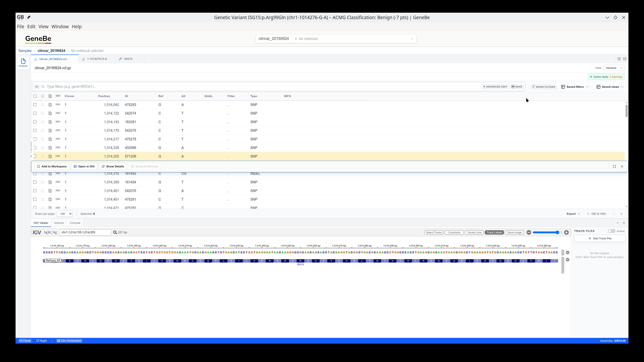Open IGV for row 1,014,143
The height and width of the screenshot is (362, 644).
coord(58,122)
